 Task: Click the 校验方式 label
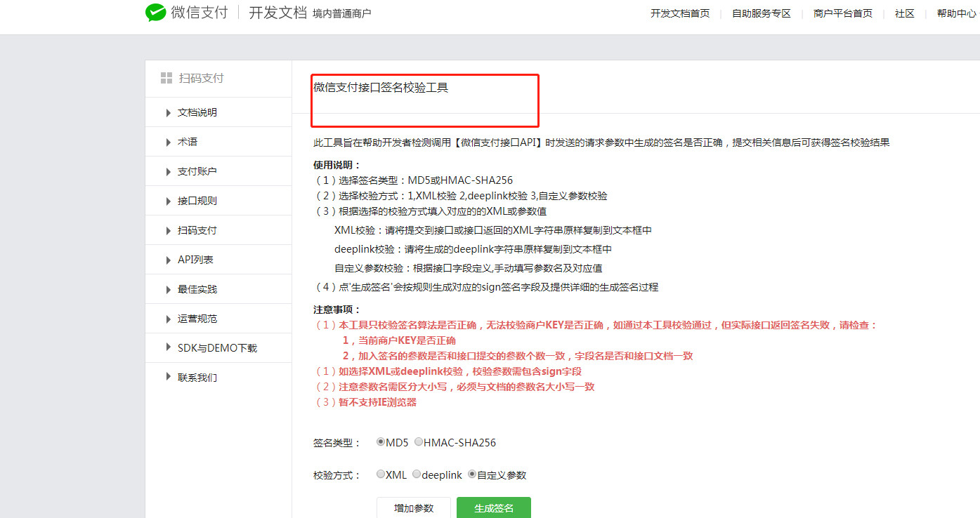click(x=337, y=475)
